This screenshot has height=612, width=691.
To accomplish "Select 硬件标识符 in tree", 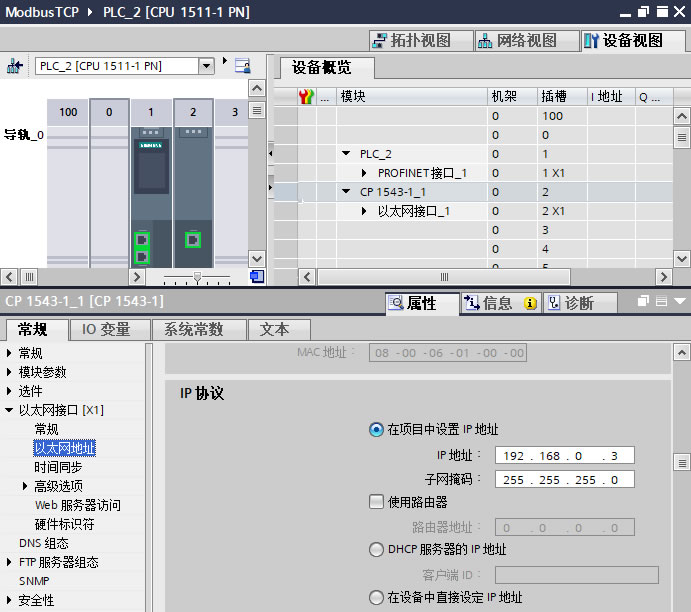I will (x=64, y=524).
